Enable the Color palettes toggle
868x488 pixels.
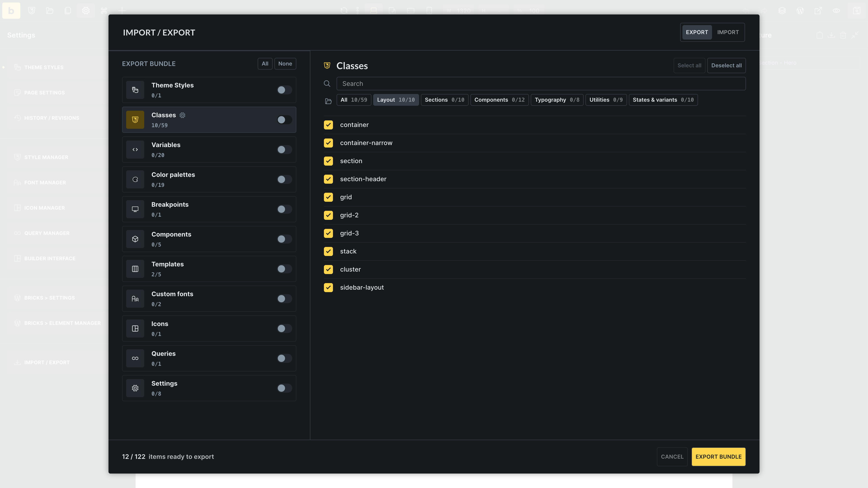tap(284, 180)
